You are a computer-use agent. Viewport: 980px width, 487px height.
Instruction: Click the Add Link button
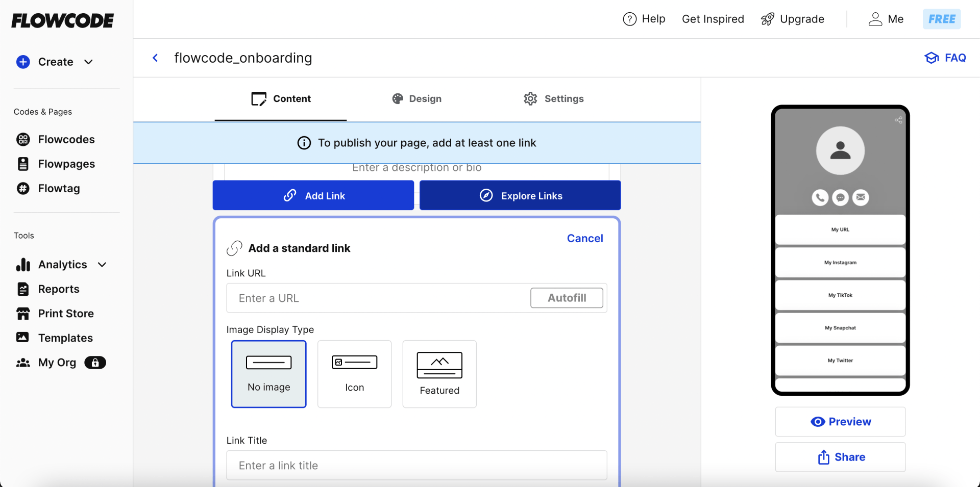[x=313, y=195]
